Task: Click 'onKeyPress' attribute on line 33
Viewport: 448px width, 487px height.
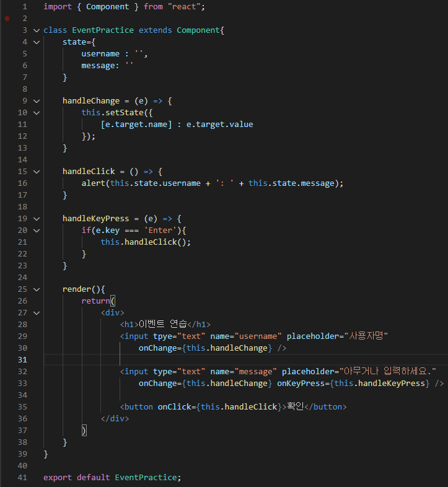Action: (x=301, y=384)
